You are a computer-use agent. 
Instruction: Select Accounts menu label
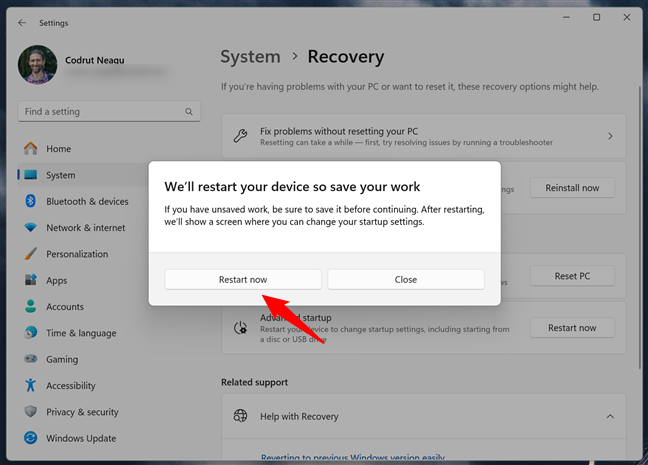65,307
